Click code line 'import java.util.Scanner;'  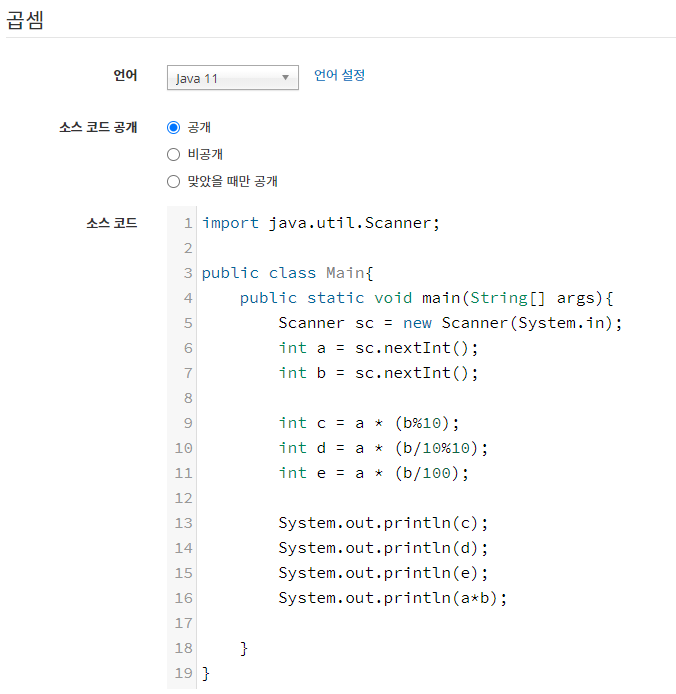(321, 223)
